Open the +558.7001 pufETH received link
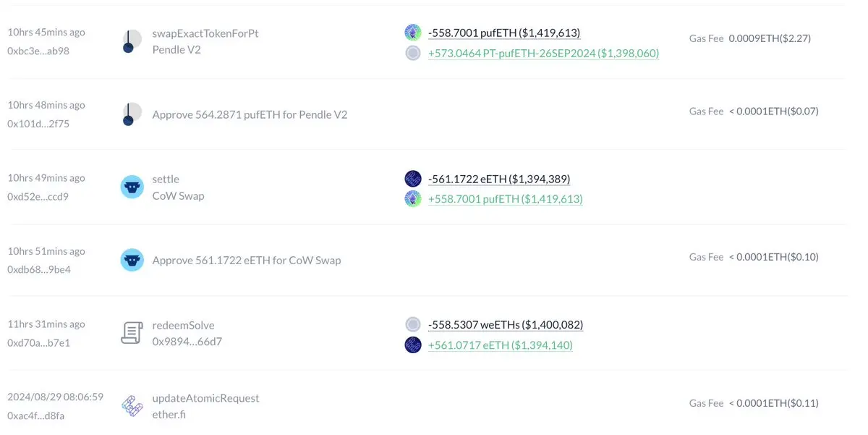 [x=505, y=198]
